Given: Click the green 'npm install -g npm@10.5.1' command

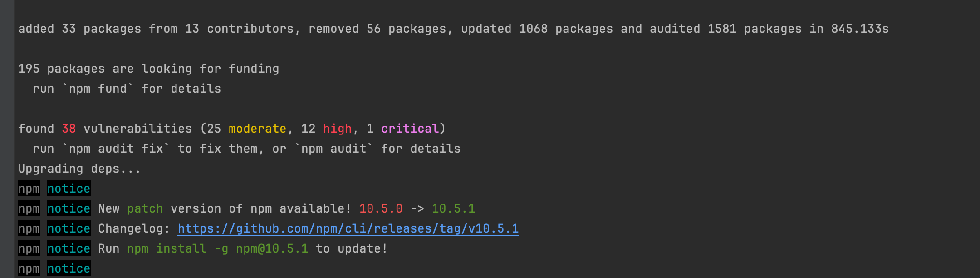Looking at the screenshot, I should point(217,248).
